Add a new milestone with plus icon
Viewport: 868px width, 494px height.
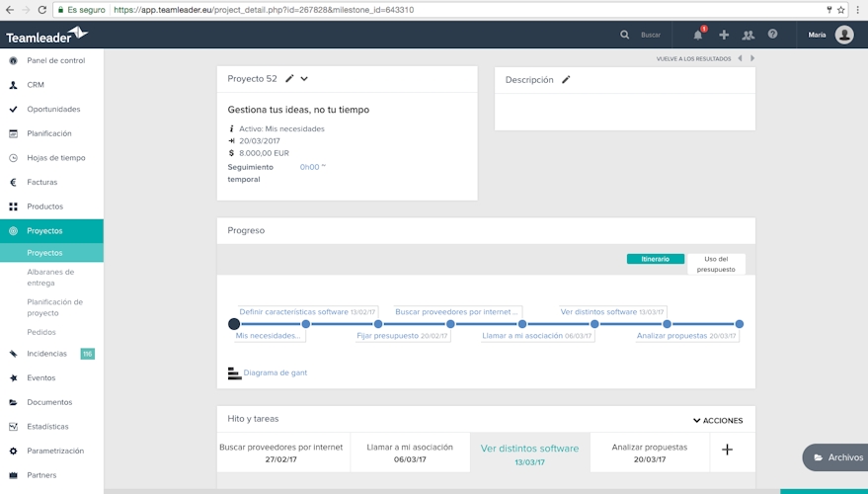pyautogui.click(x=727, y=450)
